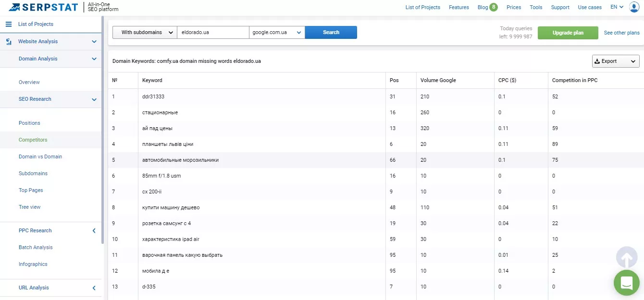Click the green Upgrade plan button
The width and height of the screenshot is (644, 300).
568,33
